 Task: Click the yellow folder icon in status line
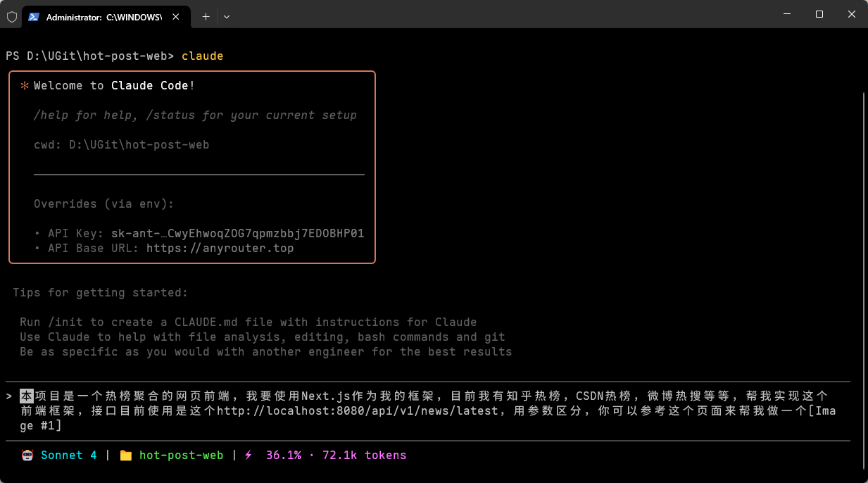126,456
